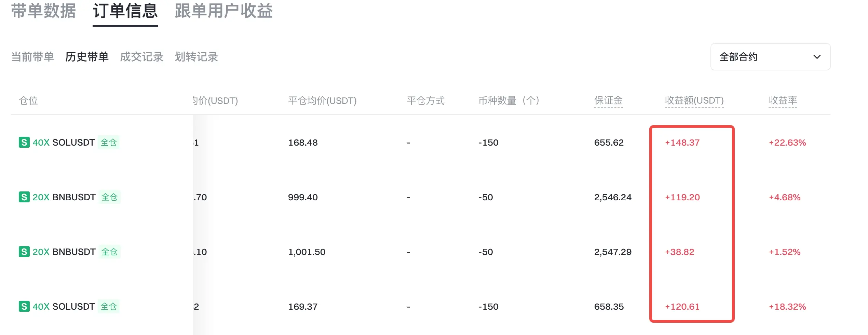Viewport: 868px width, 335px height.
Task: Switch to the 带单数据 tab
Action: pos(43,11)
